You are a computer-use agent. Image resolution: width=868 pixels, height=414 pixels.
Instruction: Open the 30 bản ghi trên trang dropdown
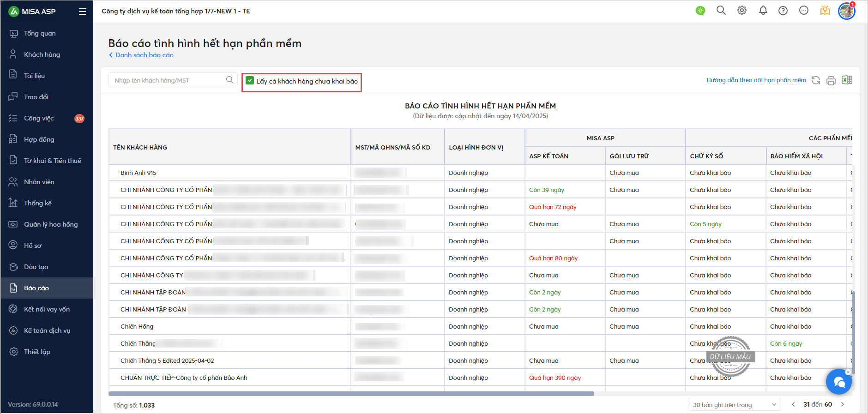pyautogui.click(x=734, y=405)
